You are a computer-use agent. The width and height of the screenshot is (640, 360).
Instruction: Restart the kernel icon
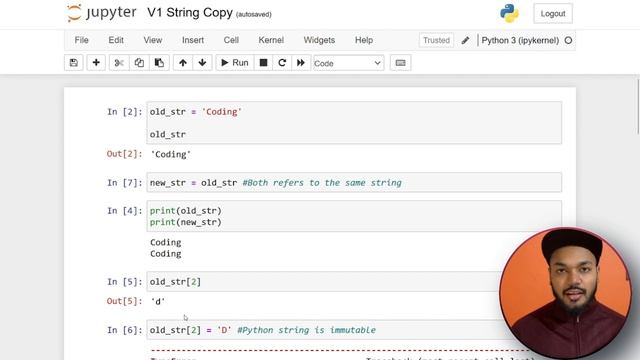pyautogui.click(x=282, y=63)
